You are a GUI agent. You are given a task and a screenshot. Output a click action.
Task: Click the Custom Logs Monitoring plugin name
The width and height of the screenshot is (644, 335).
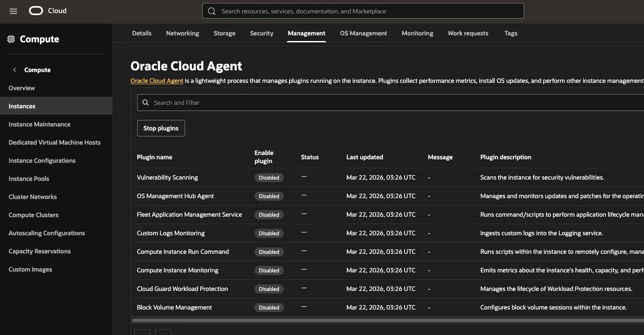171,233
